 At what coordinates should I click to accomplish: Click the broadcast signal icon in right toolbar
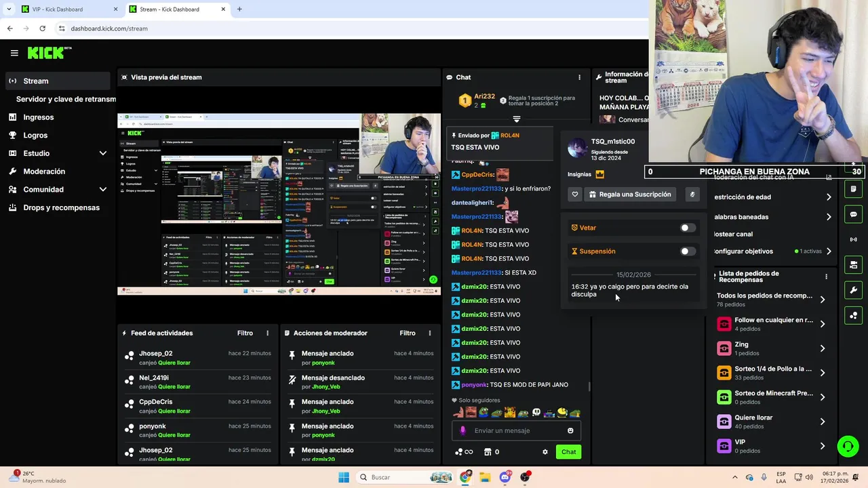pos(853,239)
